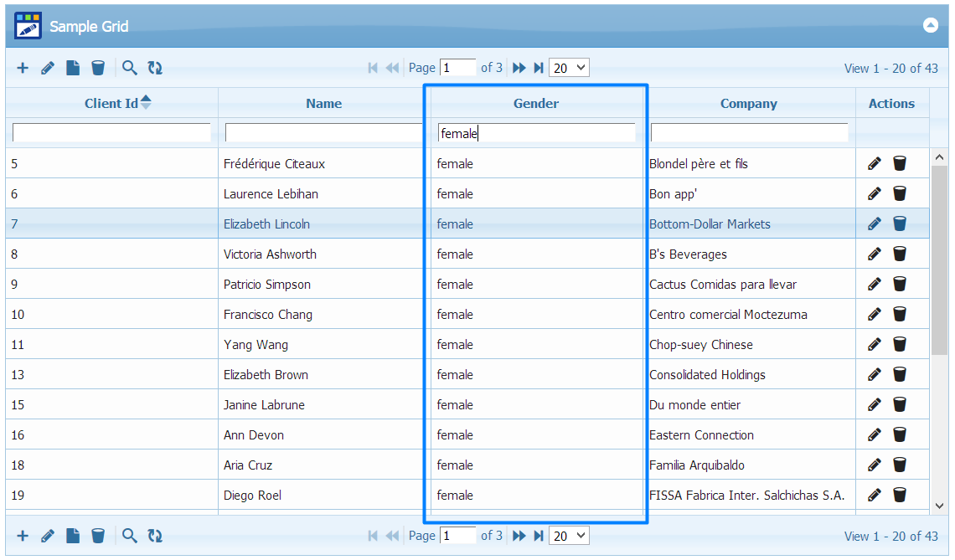The image size is (955, 560).
Task: Click the top toolbar delete trash icon
Action: 98,68
